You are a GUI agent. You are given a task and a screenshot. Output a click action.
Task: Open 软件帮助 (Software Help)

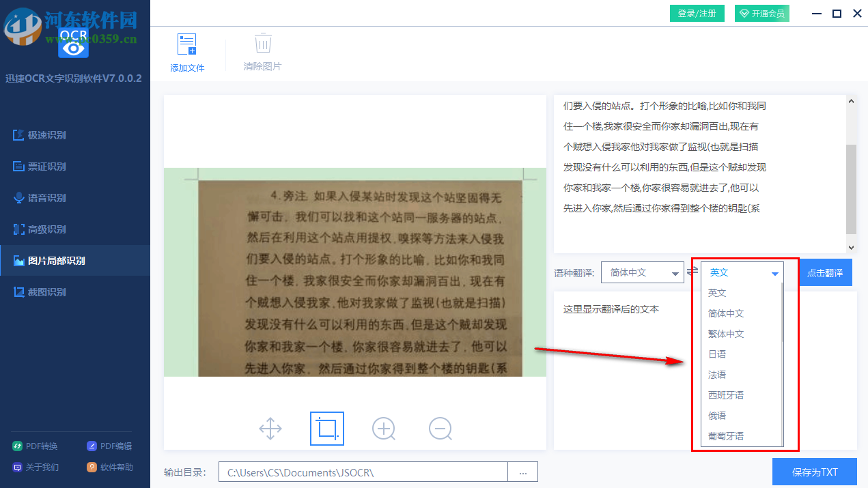pyautogui.click(x=108, y=467)
